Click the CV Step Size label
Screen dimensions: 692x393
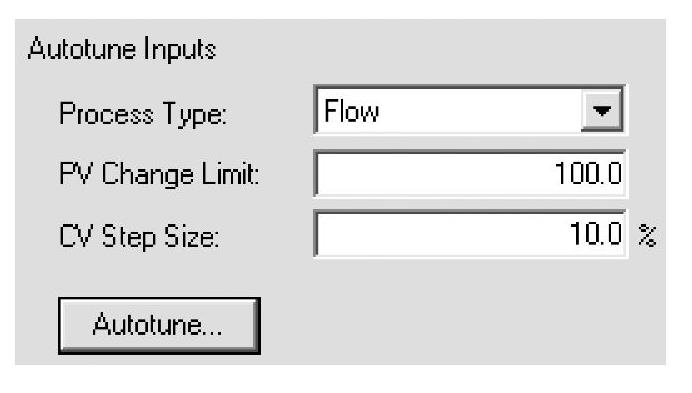[x=139, y=236]
